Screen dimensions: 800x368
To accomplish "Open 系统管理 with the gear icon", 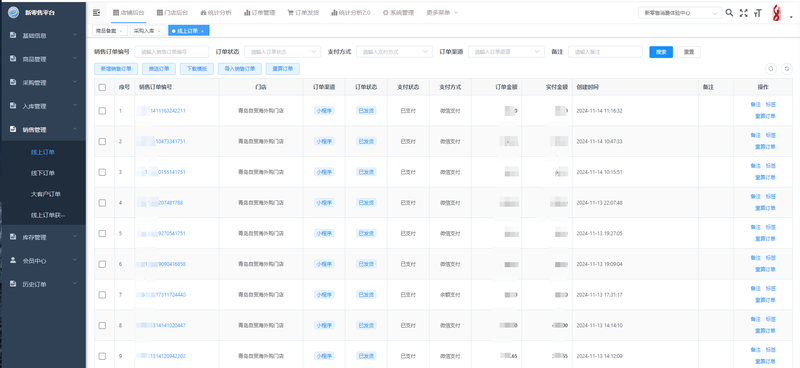I will click(x=398, y=12).
